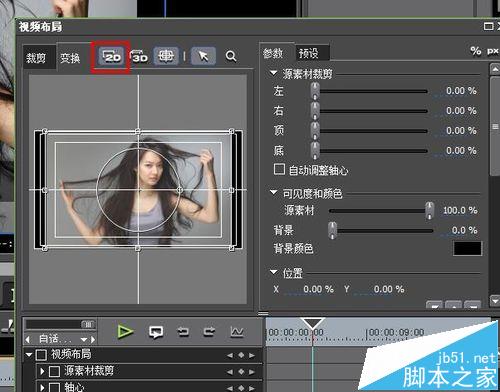Click the 底 crop value 0.00 %
Viewport: 500px width, 392px height.
pos(461,151)
